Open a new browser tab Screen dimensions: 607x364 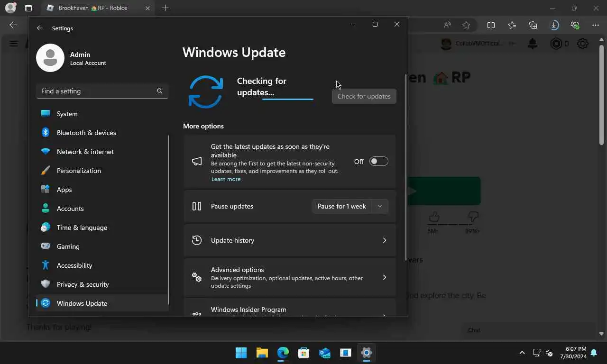point(165,8)
